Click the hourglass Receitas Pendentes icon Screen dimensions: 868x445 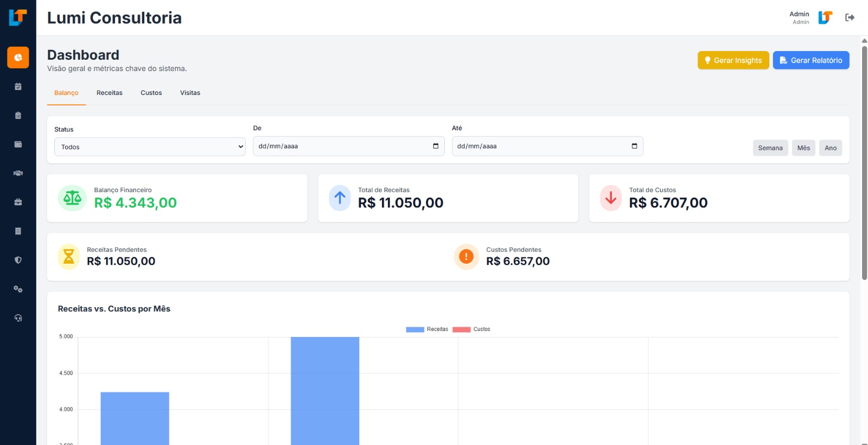(x=69, y=257)
